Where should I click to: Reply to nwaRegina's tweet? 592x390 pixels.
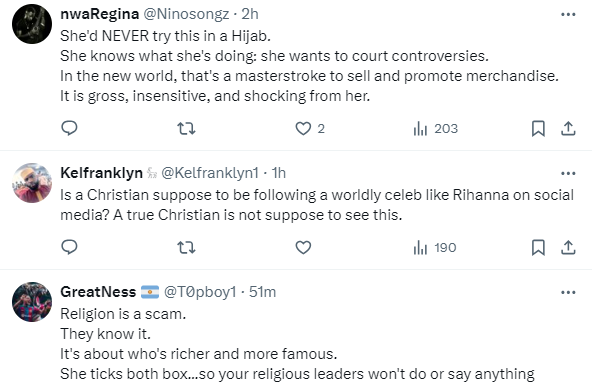click(x=69, y=128)
